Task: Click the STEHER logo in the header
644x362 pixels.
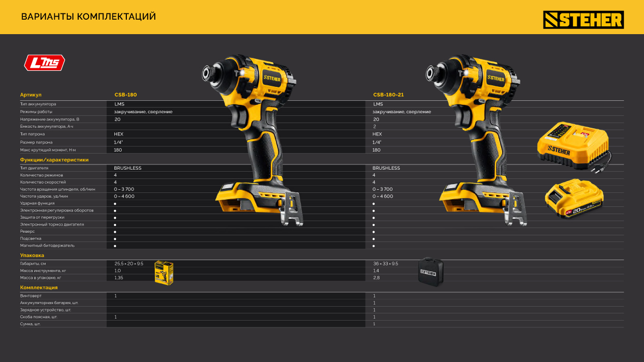Action: (x=583, y=20)
